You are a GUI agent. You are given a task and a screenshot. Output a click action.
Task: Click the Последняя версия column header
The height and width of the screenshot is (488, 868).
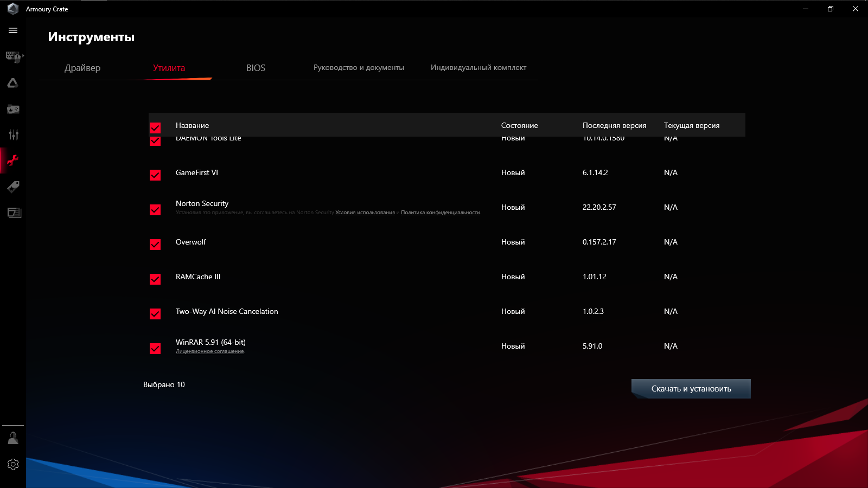click(615, 125)
